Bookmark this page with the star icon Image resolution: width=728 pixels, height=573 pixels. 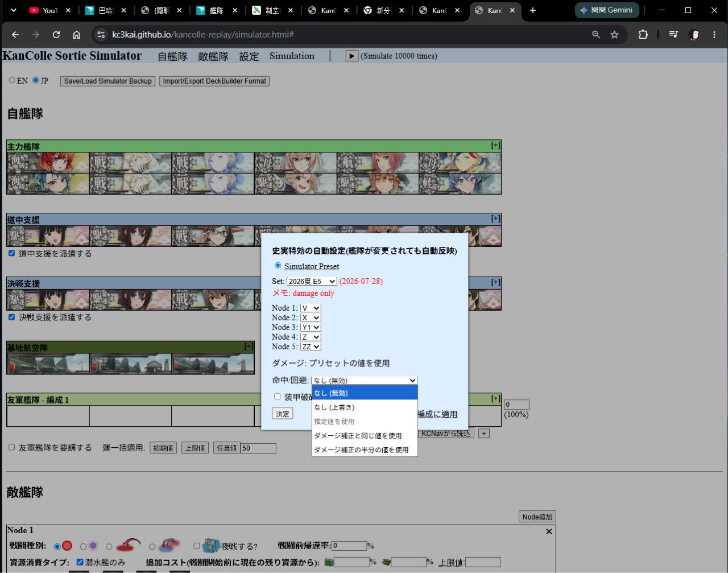pyautogui.click(x=614, y=35)
